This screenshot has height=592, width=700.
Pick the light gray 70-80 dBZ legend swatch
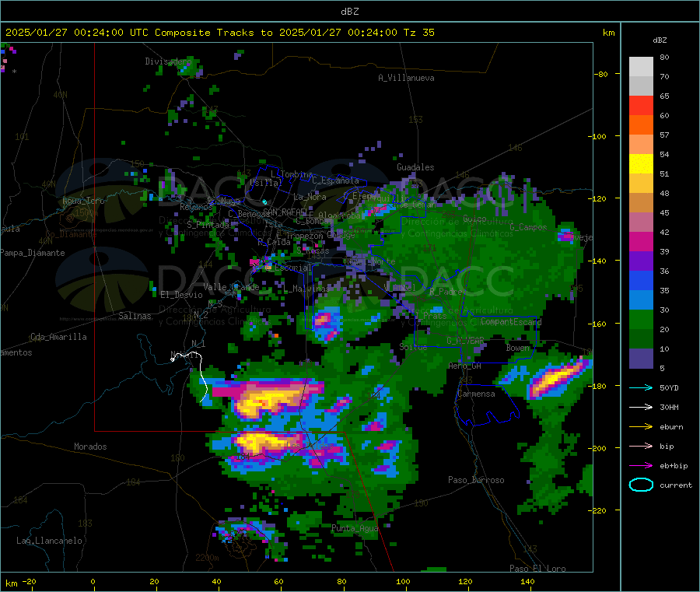(641, 67)
